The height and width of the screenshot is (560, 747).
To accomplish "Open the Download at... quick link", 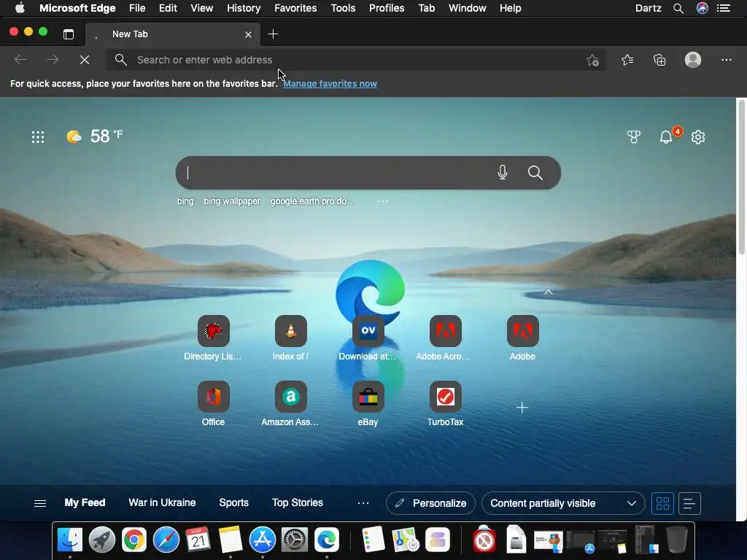I will coord(368,338).
